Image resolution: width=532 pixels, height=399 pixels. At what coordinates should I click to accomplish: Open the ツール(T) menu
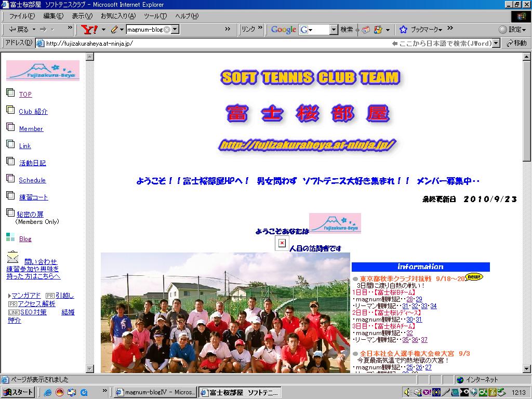click(155, 16)
